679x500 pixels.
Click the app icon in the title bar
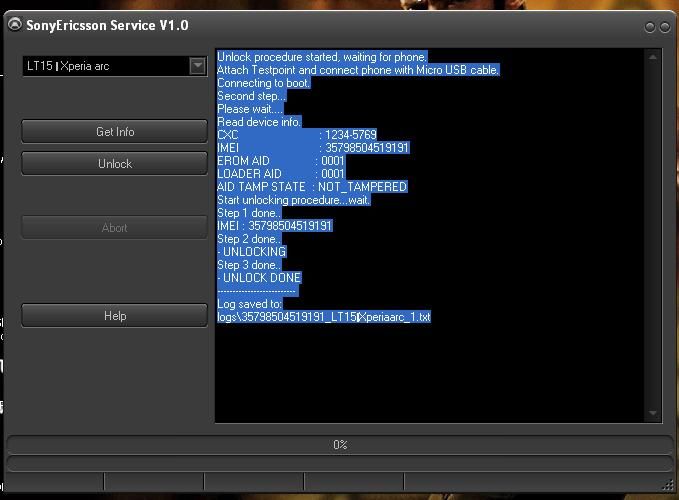15,25
